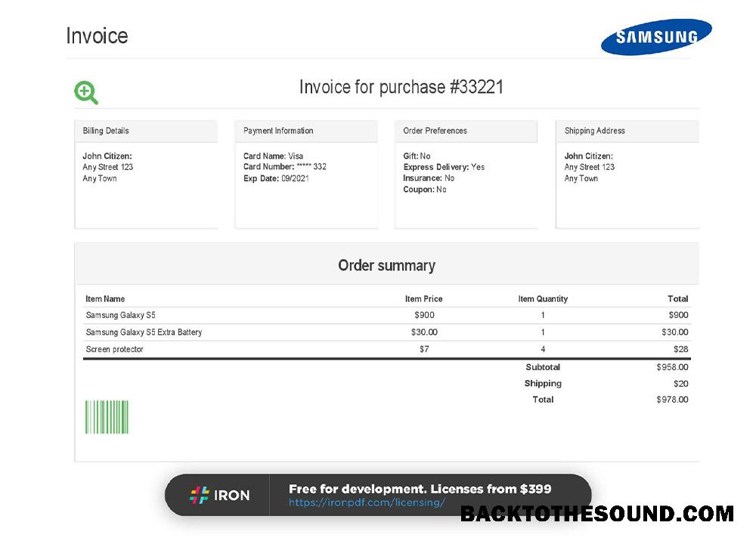Click the green zoom-in magnifier icon

[x=86, y=92]
